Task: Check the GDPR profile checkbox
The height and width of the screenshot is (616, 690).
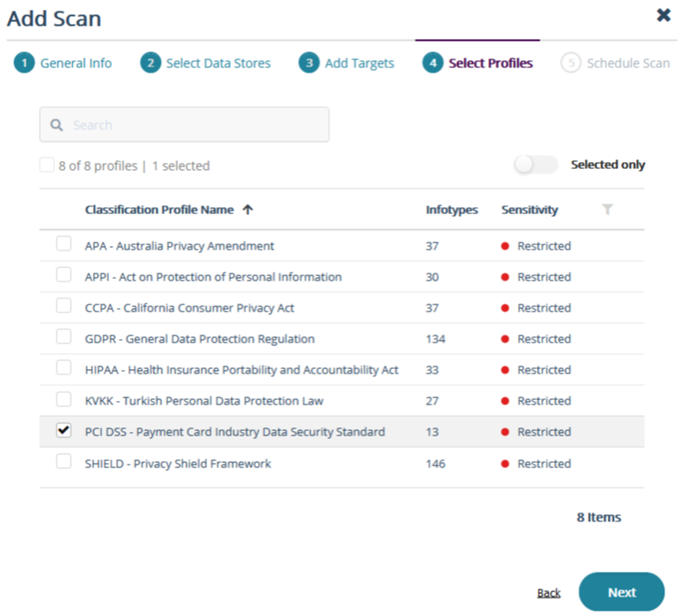Action: pyautogui.click(x=64, y=337)
